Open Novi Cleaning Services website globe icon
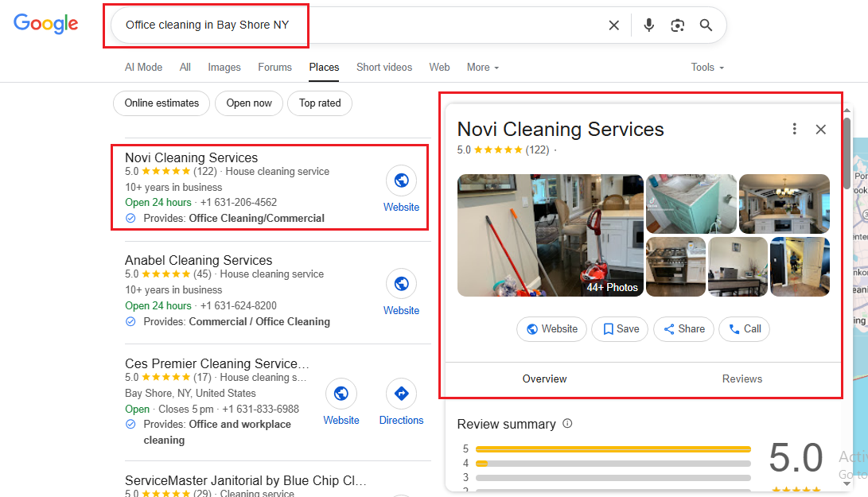 click(401, 181)
